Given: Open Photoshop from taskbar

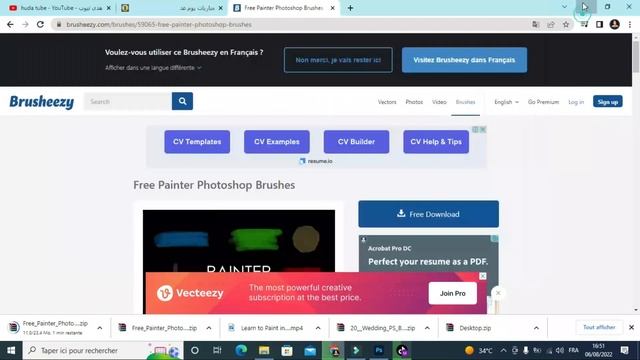Looking at the screenshot, I should tap(379, 350).
